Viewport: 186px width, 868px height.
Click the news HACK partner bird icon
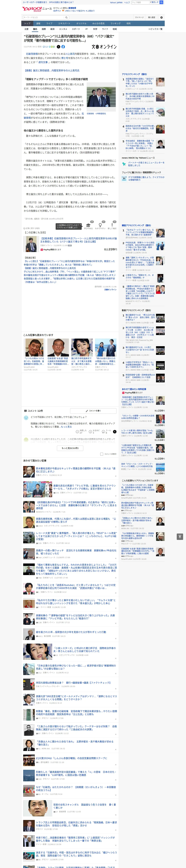pos(124,164)
